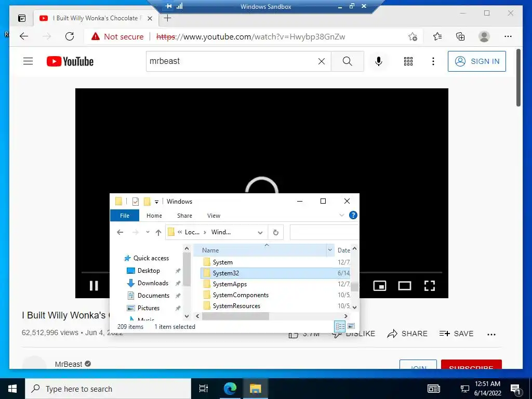The image size is (532, 399).
Task: Clear the mrbeast search text
Action: tap(321, 61)
